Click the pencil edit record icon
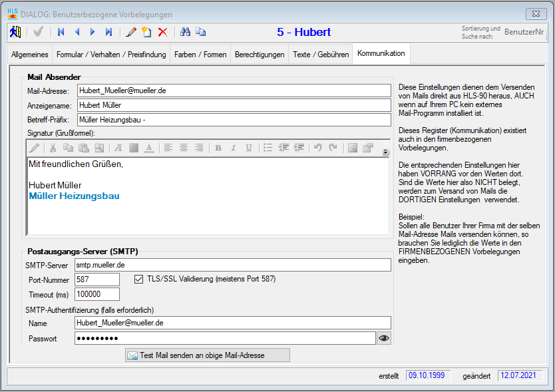 point(131,32)
